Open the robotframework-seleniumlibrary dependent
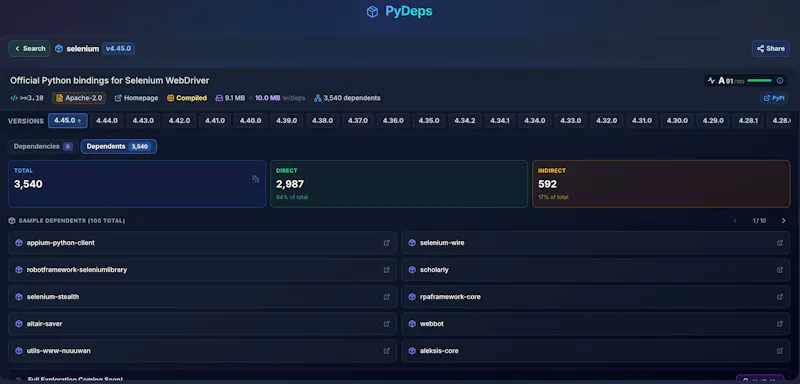 point(203,270)
